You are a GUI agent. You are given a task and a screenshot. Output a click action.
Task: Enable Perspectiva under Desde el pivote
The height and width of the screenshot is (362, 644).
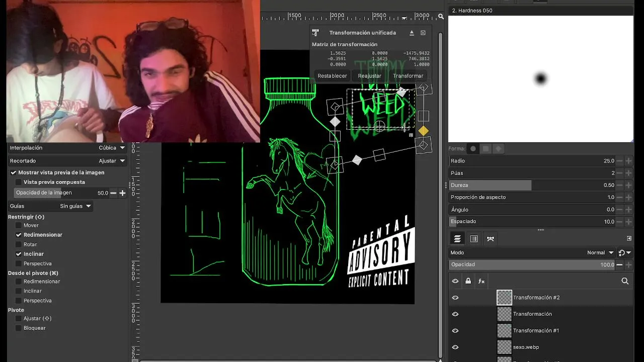pyautogui.click(x=19, y=301)
